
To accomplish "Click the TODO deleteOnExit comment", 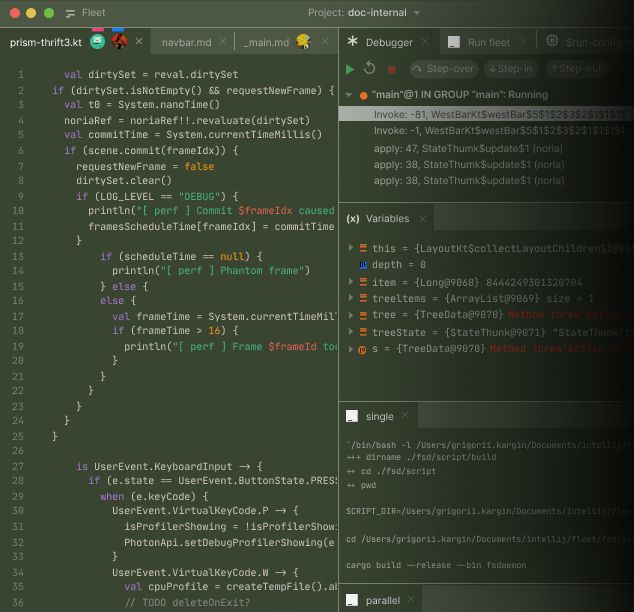I will [187, 602].
